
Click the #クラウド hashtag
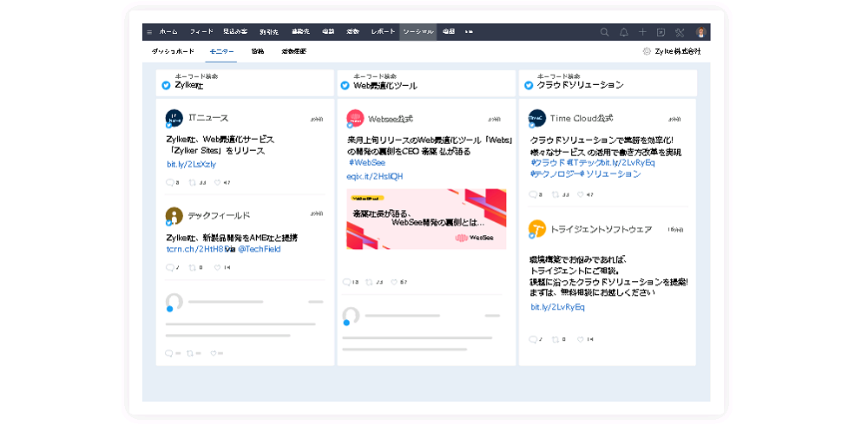pyautogui.click(x=548, y=163)
